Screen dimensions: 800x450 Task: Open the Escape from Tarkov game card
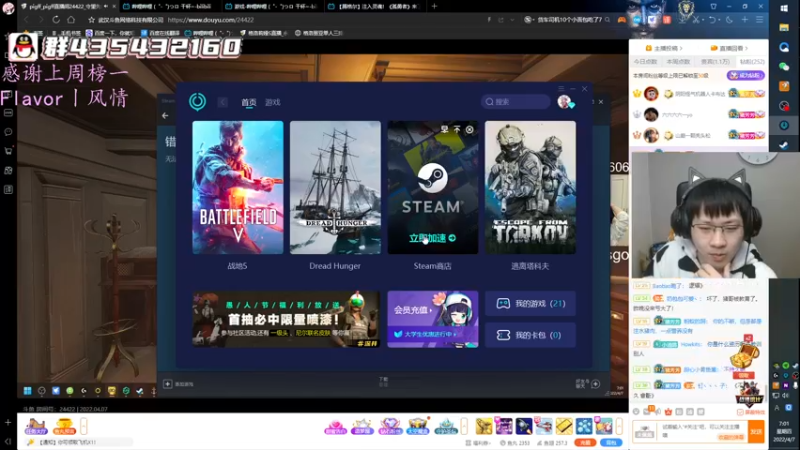coord(530,187)
